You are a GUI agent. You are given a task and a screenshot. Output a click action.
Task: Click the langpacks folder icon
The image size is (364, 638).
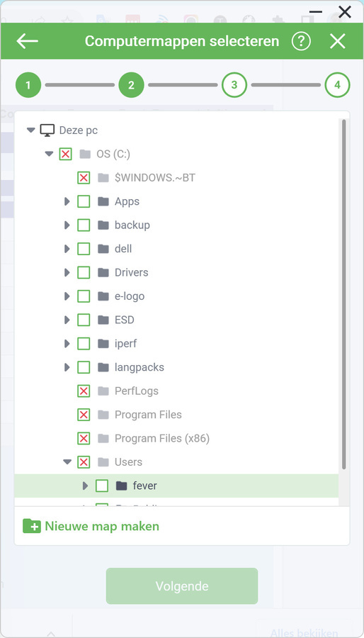(103, 367)
